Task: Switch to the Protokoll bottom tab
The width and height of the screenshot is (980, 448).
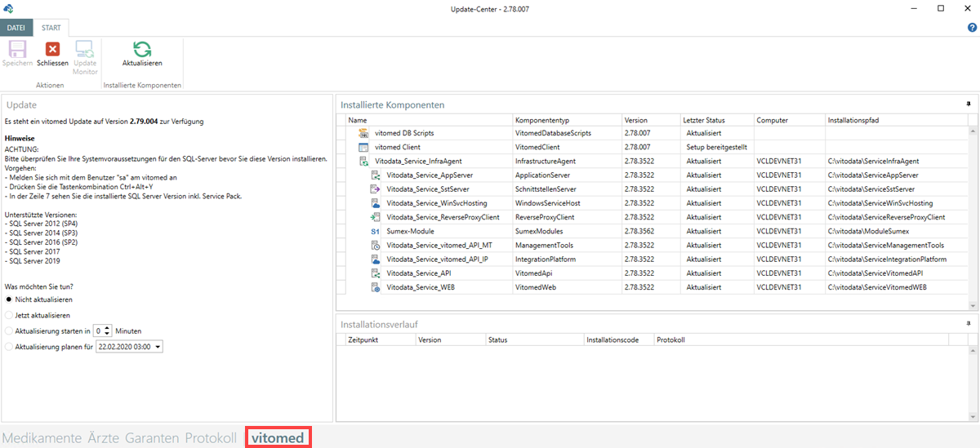Action: (x=211, y=438)
